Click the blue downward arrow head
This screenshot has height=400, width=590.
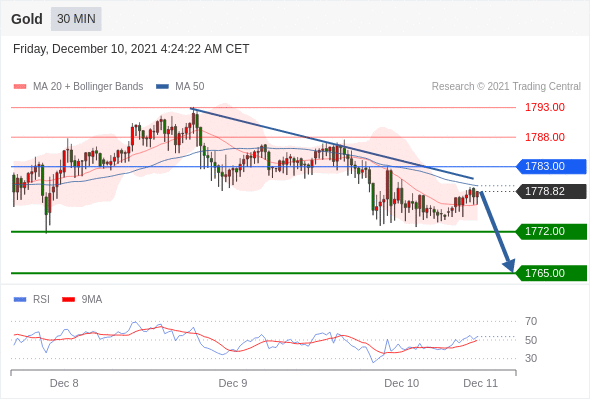pyautogui.click(x=509, y=266)
